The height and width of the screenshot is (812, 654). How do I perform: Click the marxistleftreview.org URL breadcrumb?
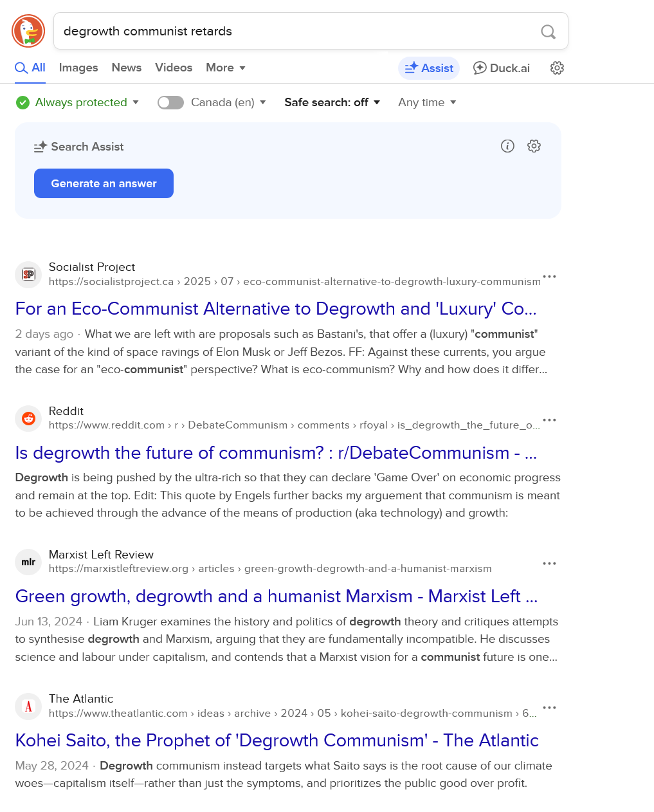coord(270,569)
